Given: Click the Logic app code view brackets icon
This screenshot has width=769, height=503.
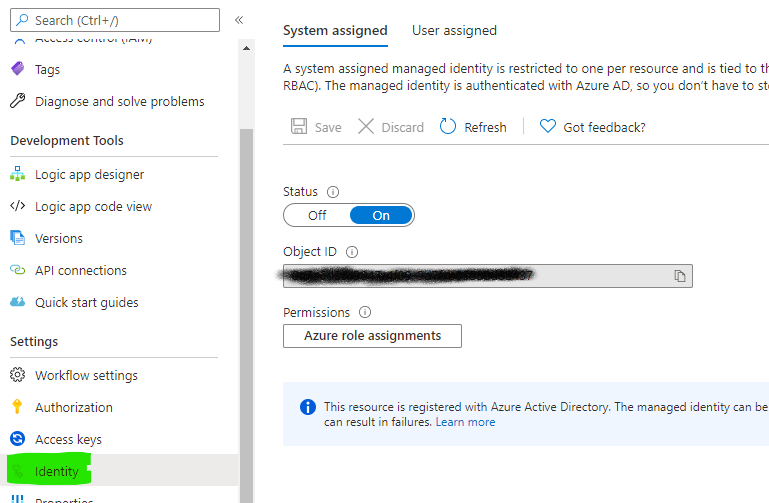Looking at the screenshot, I should point(18,206).
